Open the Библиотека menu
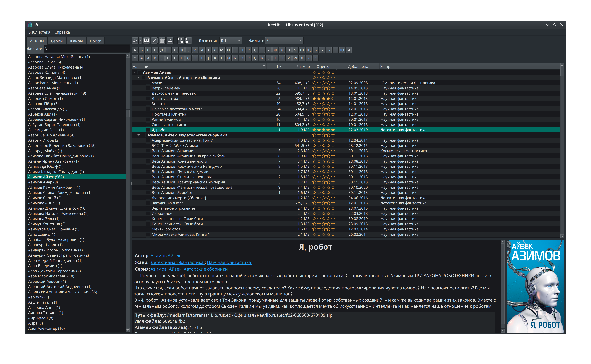Screen dimensions: 591x364 tap(39, 32)
